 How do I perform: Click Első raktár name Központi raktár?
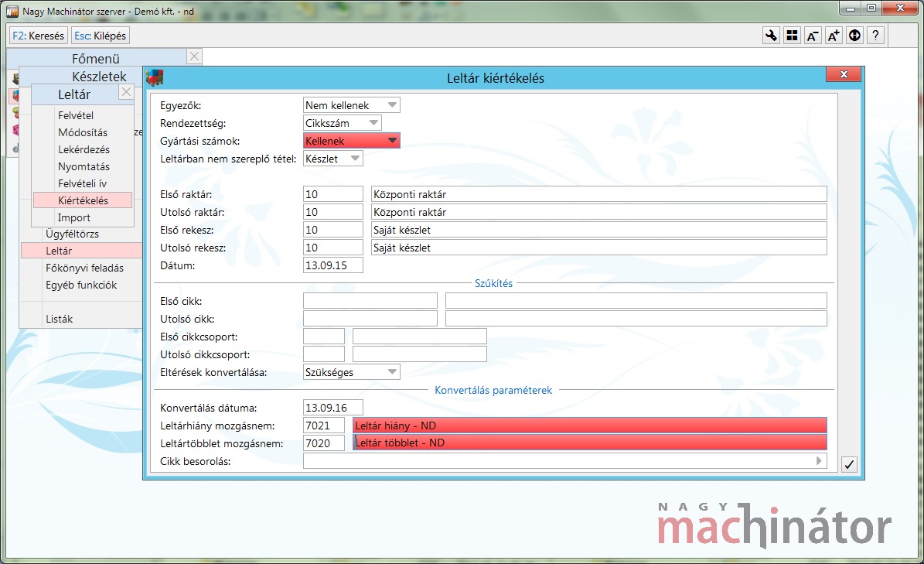[598, 194]
